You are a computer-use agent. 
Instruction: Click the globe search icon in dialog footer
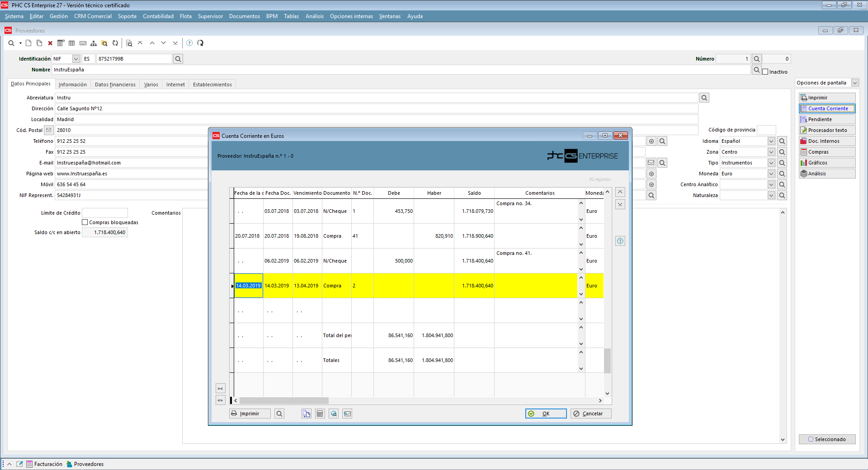(x=334, y=414)
